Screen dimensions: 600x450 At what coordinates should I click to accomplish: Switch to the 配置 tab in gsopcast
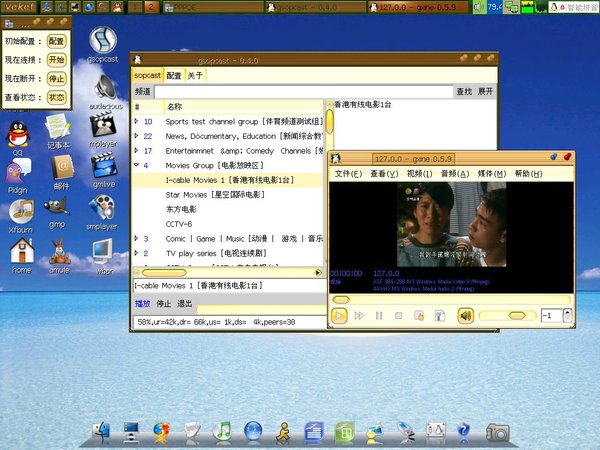tap(174, 75)
